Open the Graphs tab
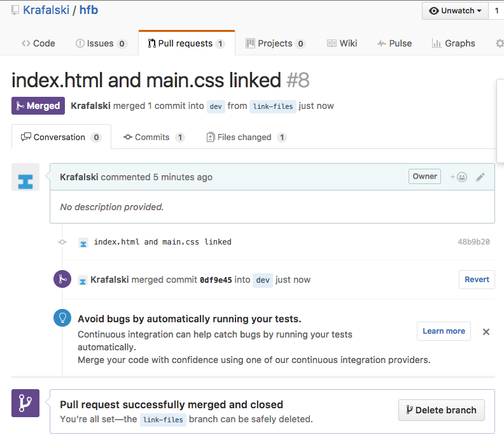504x442 pixels. coord(453,43)
